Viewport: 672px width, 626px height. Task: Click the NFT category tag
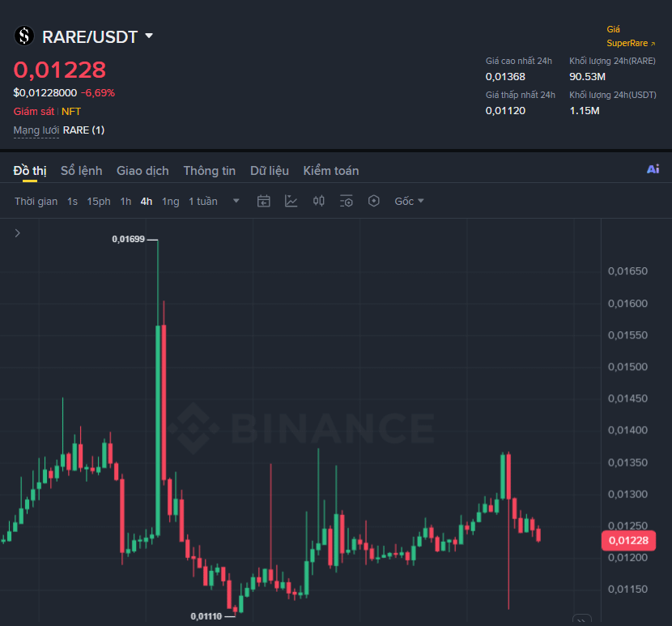click(71, 112)
